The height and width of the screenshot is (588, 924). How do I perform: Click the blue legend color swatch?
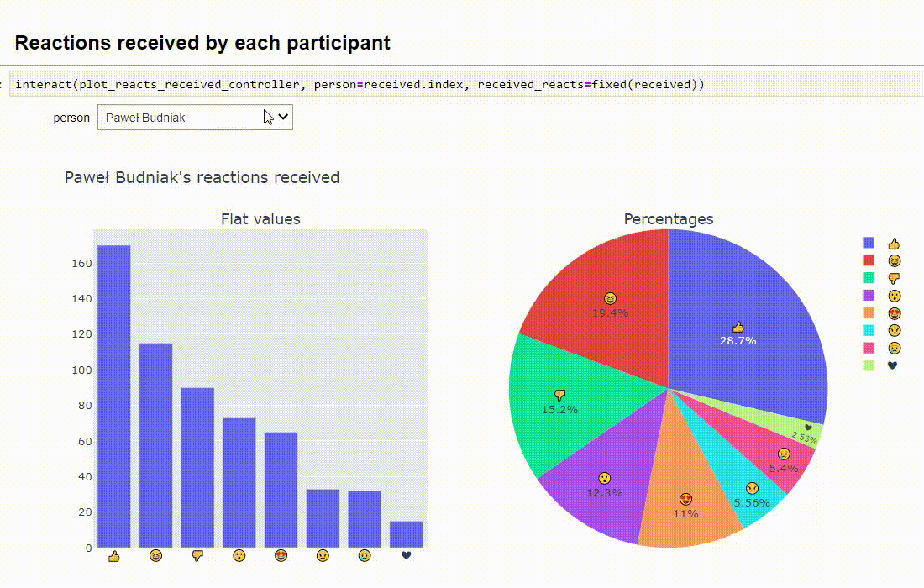point(868,244)
